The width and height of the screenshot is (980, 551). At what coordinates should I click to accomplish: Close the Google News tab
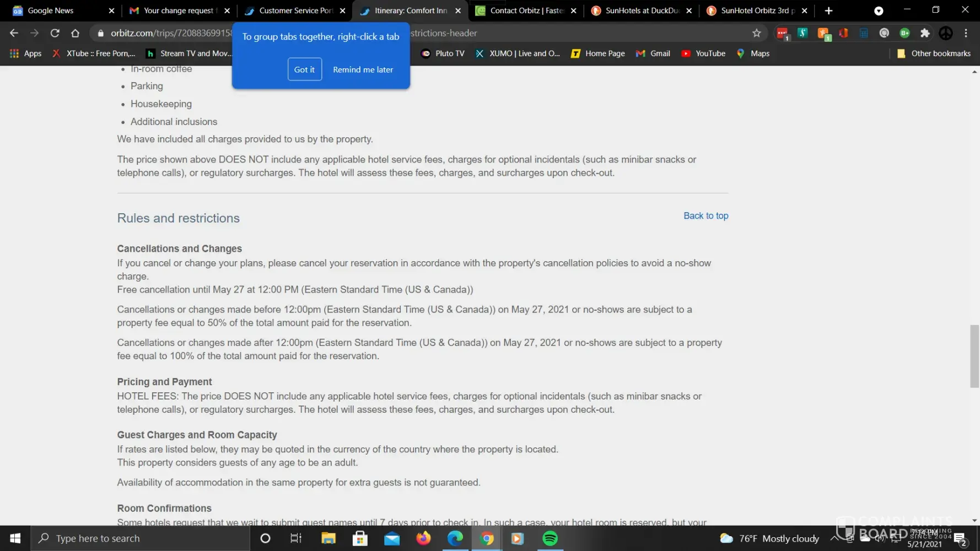coord(111,10)
